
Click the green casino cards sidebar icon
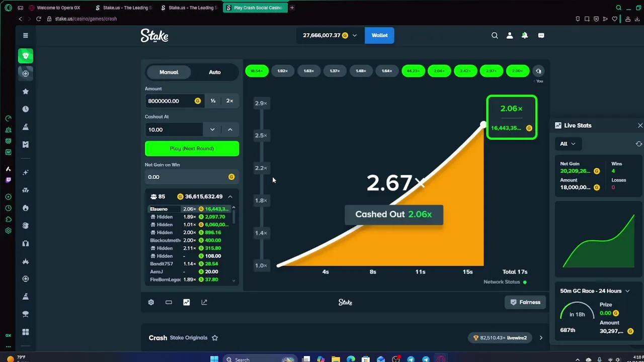click(26, 56)
